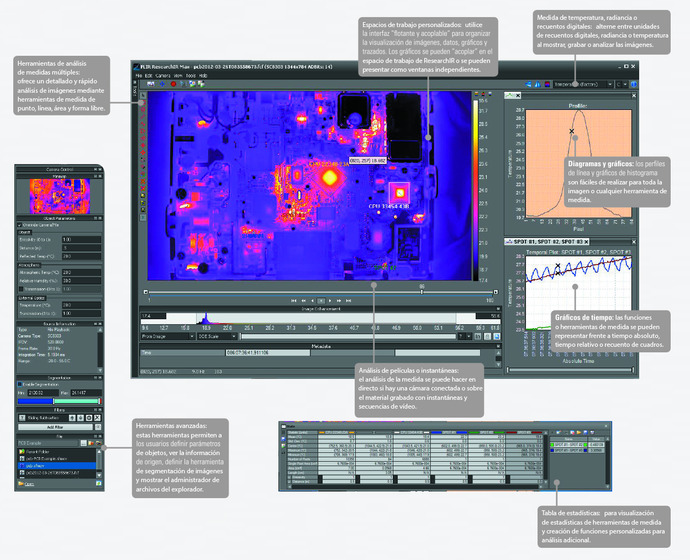Select pcb.sfmov file in list

(x=56, y=465)
